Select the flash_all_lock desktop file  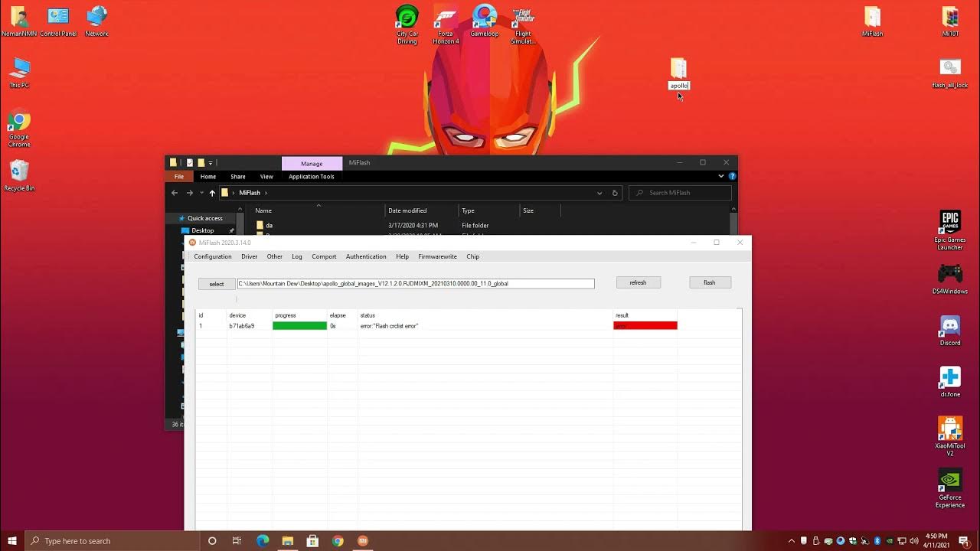(x=950, y=73)
